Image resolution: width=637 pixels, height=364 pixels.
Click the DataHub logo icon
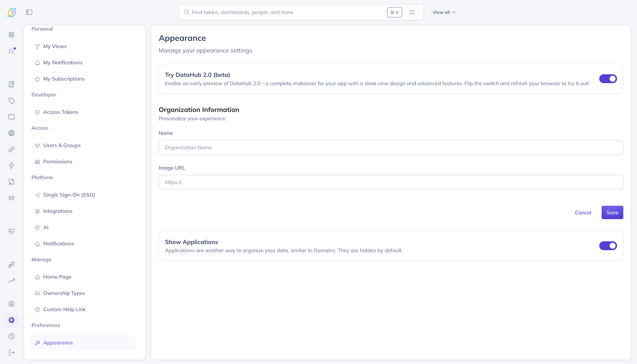[x=11, y=12]
